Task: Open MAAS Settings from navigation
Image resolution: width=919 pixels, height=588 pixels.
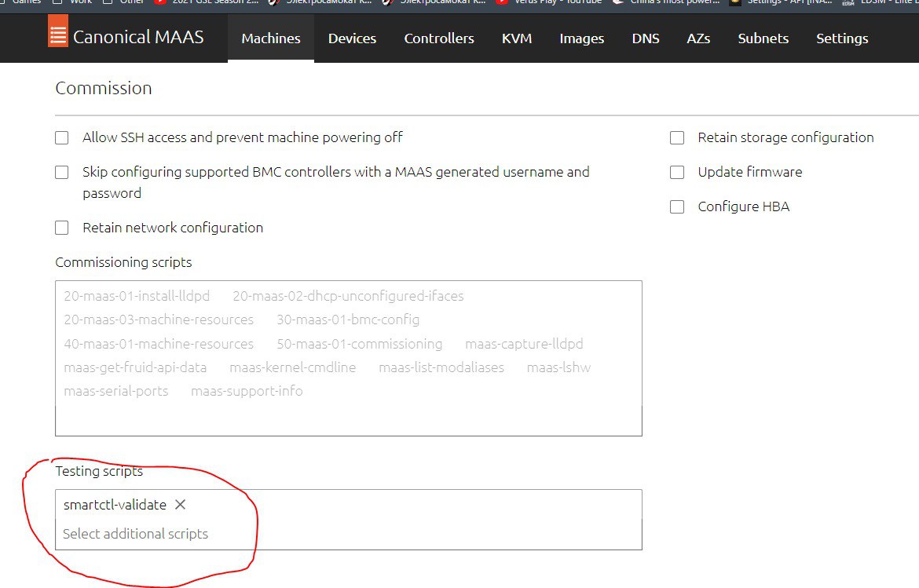Action: (842, 38)
